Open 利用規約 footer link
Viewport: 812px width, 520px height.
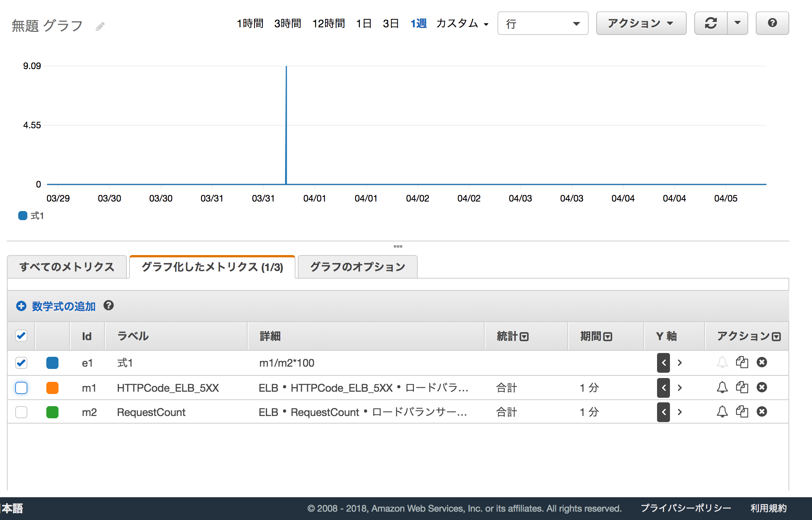coord(768,508)
